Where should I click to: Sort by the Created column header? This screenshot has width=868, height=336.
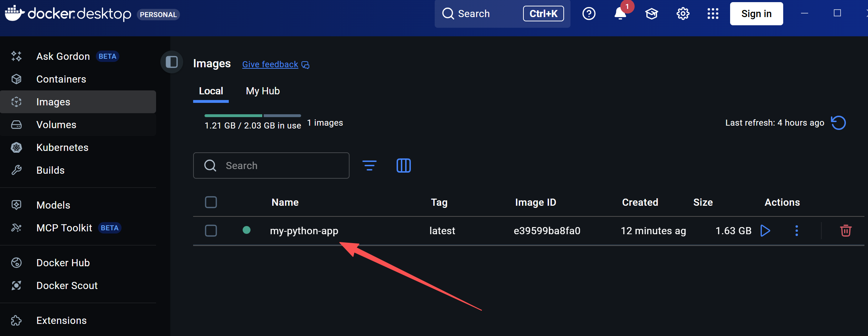[640, 202]
